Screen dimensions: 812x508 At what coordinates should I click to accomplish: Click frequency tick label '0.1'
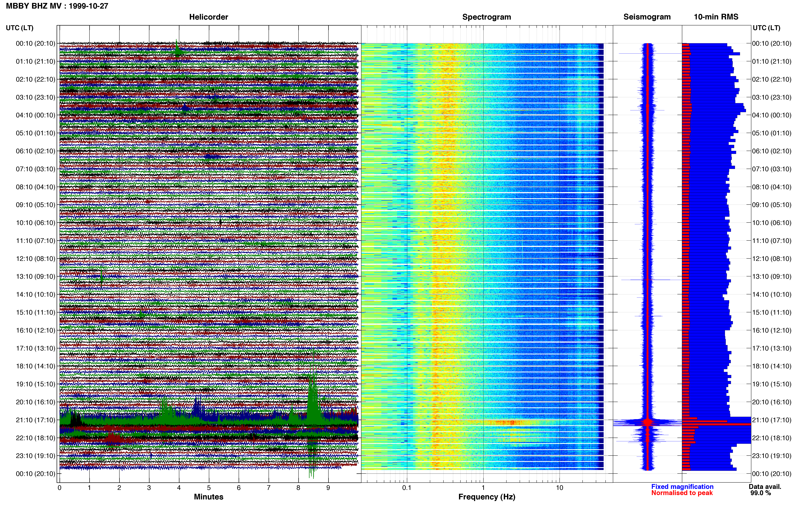(407, 487)
